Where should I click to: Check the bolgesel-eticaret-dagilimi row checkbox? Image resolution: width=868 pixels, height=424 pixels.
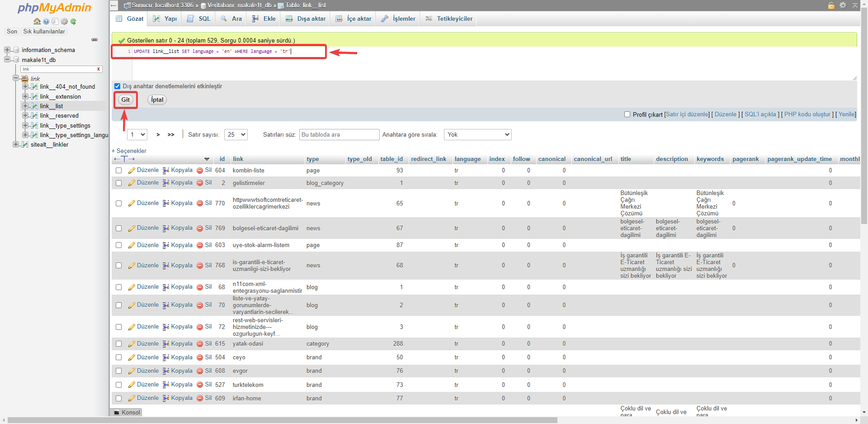[118, 228]
